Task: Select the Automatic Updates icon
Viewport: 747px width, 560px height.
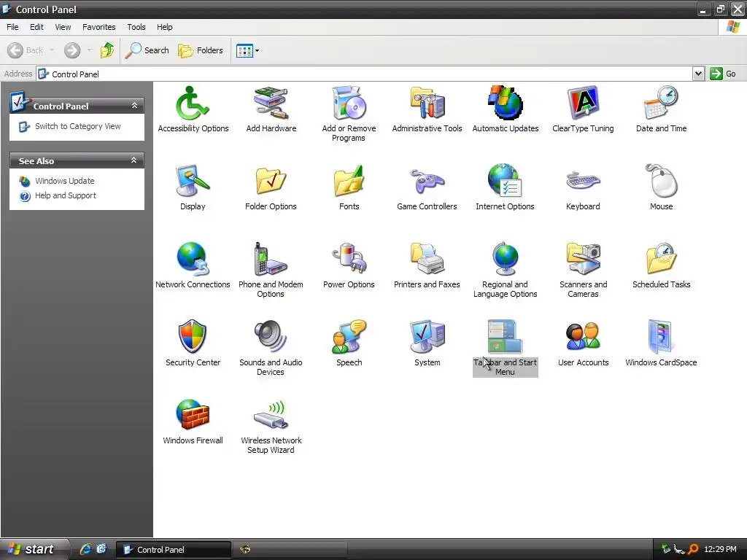Action: tap(505, 104)
